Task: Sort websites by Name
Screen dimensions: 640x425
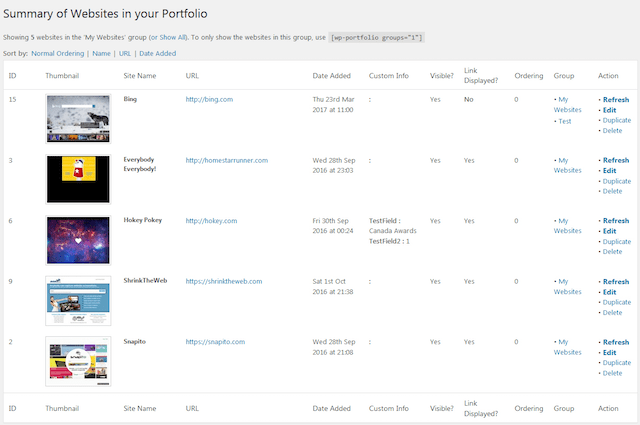Action: (x=101, y=53)
